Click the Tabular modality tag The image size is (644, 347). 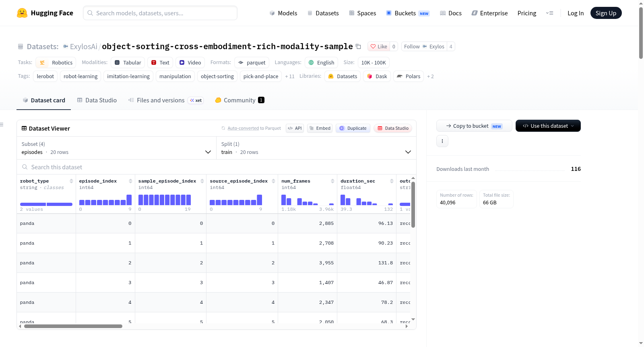pos(128,62)
